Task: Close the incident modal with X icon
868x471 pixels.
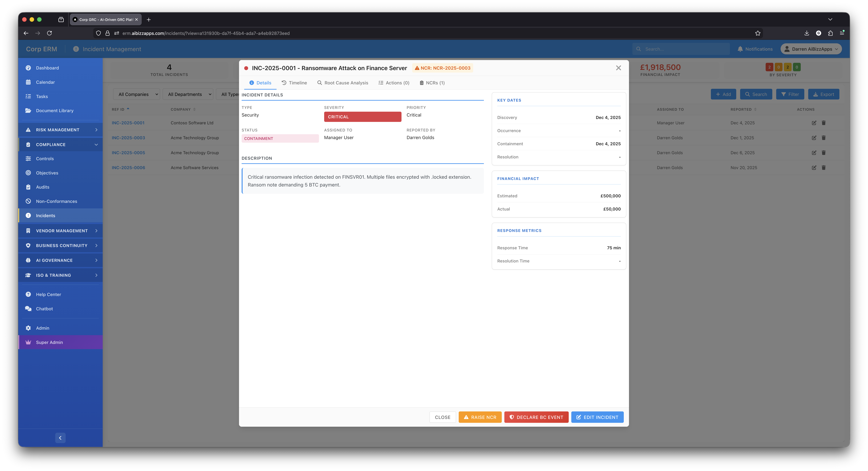Action: pos(618,68)
